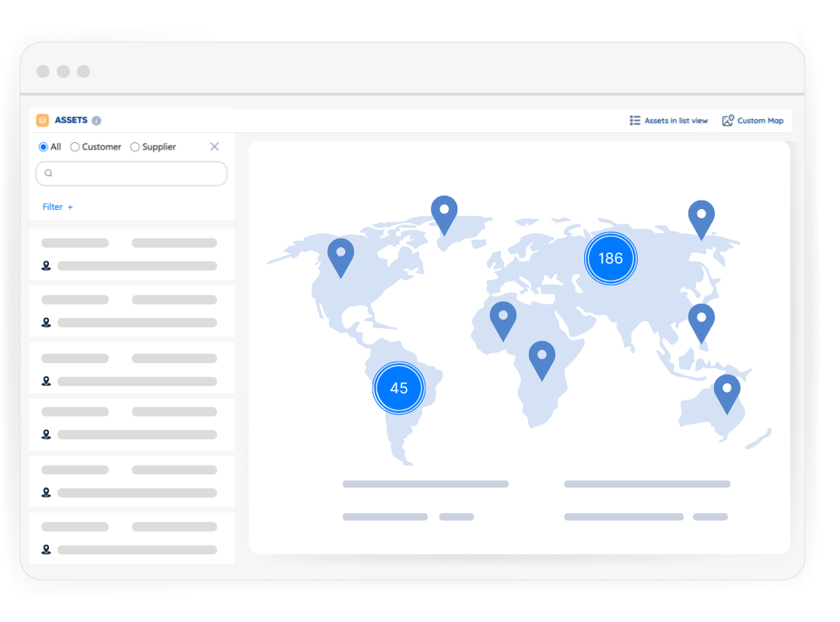Click the ASSETS panel title

[72, 120]
